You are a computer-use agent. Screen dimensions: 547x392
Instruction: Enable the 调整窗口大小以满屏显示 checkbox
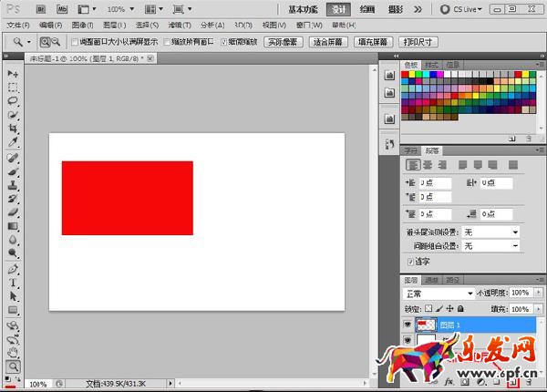click(x=73, y=42)
